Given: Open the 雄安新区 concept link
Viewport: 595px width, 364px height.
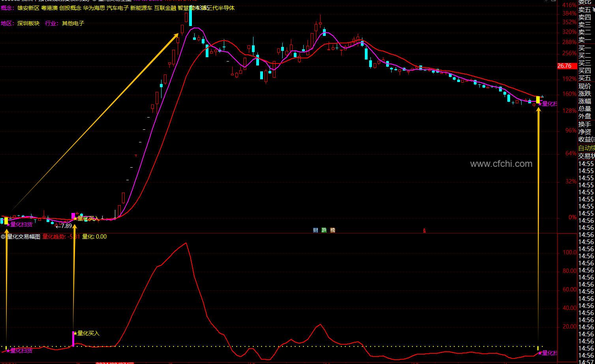Looking at the screenshot, I should tap(28, 8).
